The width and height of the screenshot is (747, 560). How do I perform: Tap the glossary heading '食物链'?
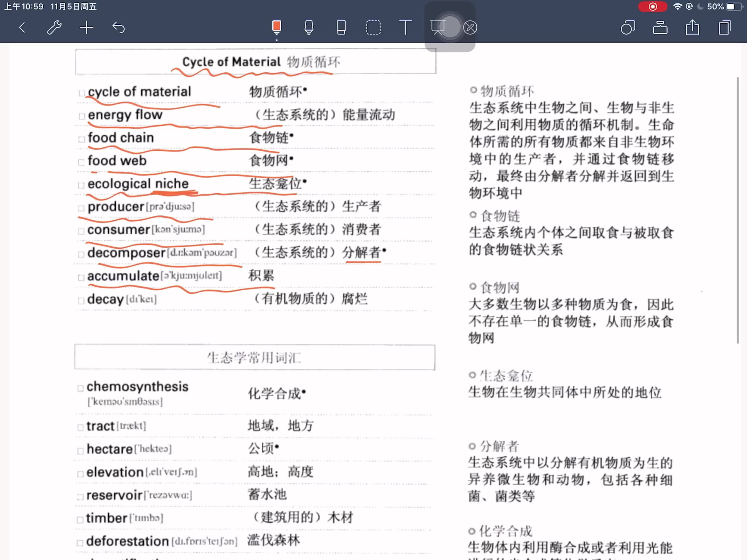coord(501,216)
